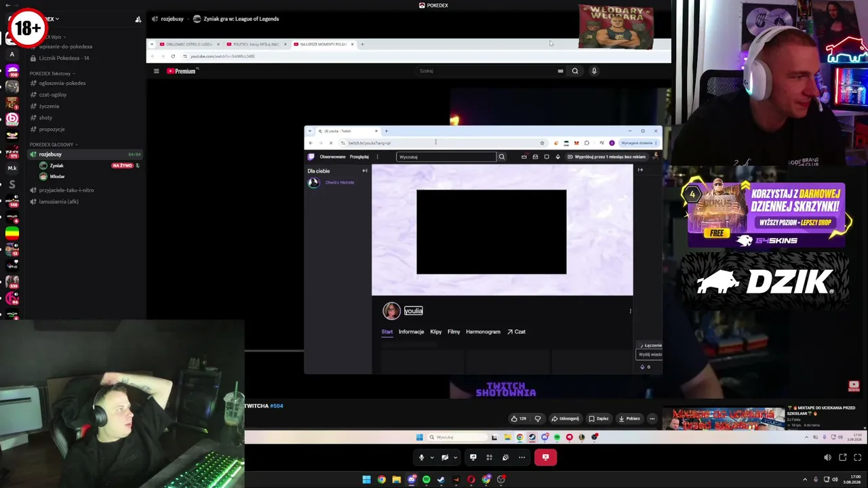Open Discord channel 'czat-ogólny'
868x488 pixels.
pos(53,95)
